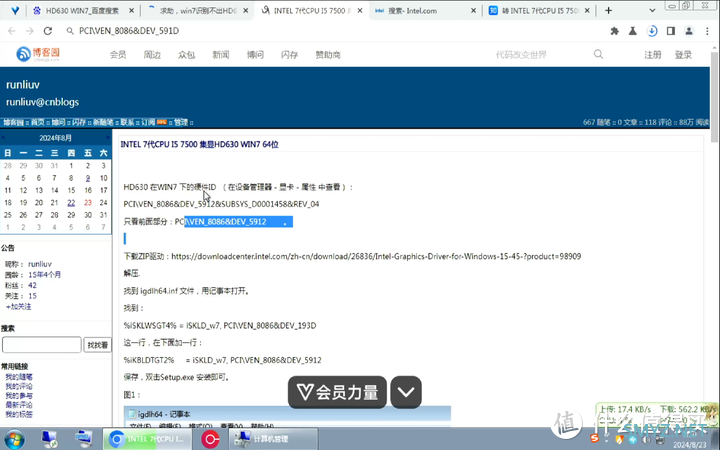720x450 pixels.
Task: Click the 找找看 search button
Action: pyautogui.click(x=97, y=345)
